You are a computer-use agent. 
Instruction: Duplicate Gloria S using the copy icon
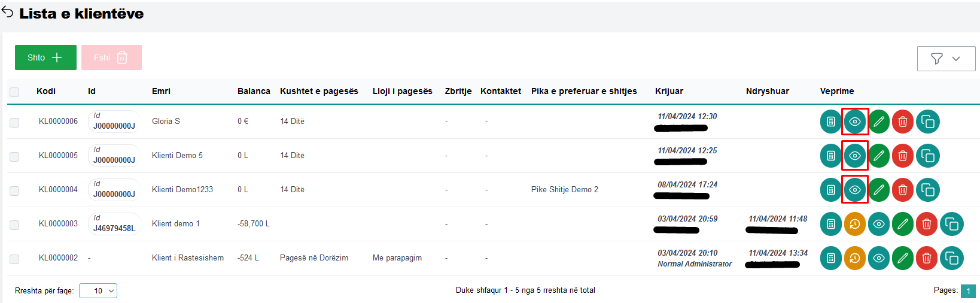click(x=927, y=122)
